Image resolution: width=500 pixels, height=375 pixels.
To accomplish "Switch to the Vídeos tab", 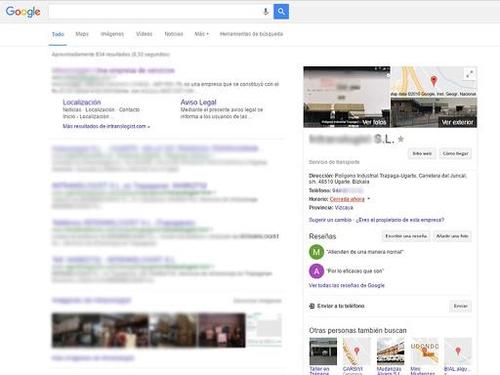I will pyautogui.click(x=144, y=34).
